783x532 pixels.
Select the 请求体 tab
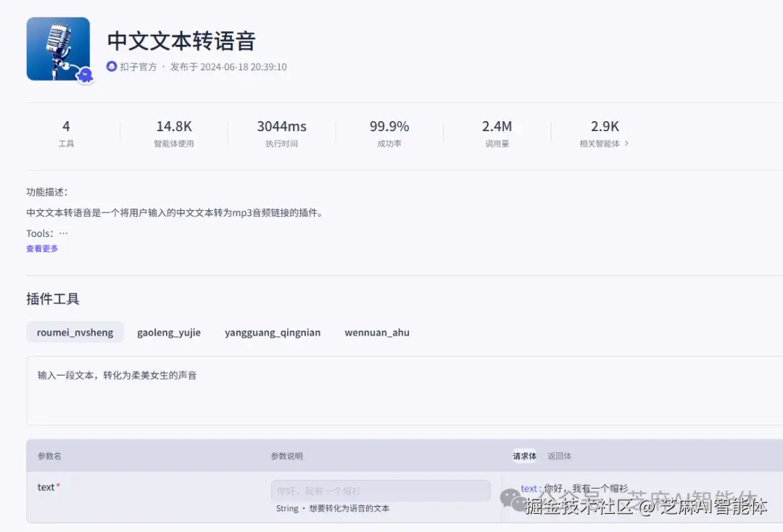pos(524,456)
